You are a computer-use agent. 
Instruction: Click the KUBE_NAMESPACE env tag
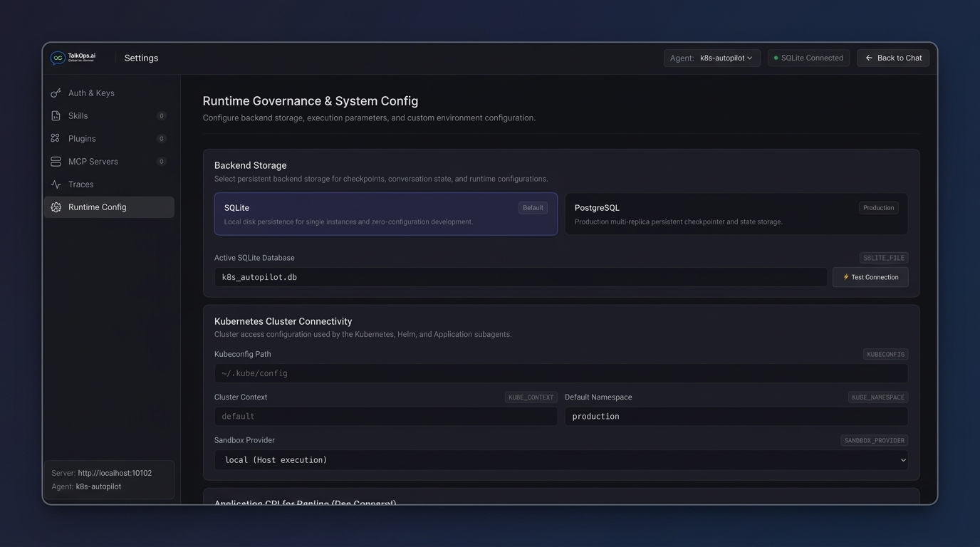pos(877,397)
